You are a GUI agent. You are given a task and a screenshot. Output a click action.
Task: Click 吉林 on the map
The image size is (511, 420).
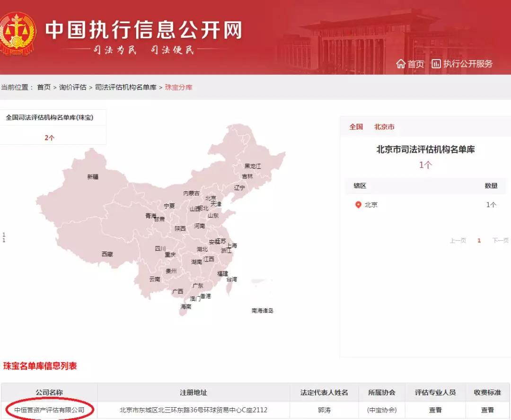[247, 176]
